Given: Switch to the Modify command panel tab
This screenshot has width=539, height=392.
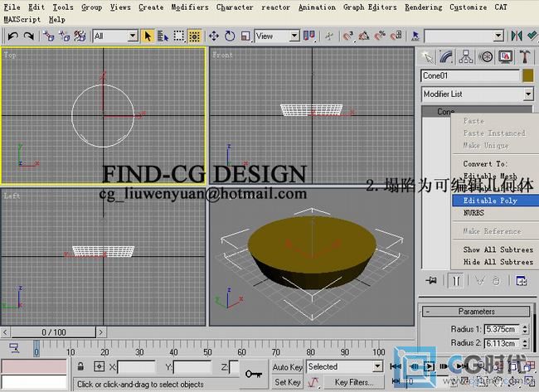Looking at the screenshot, I should click(446, 56).
